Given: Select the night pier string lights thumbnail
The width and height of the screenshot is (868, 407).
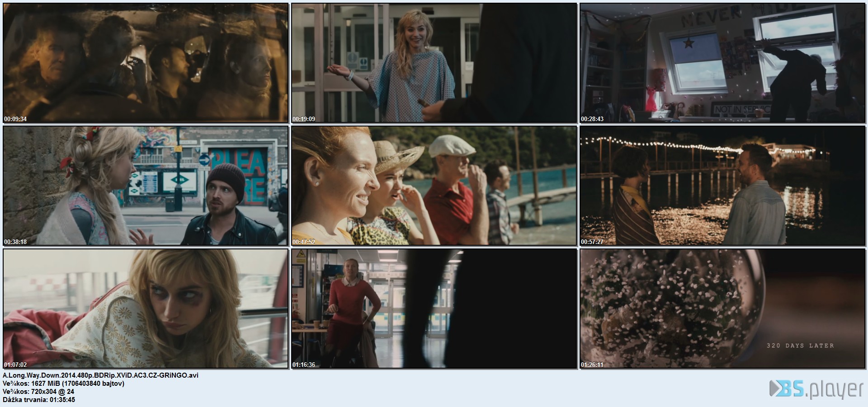Looking at the screenshot, I should [x=722, y=186].
